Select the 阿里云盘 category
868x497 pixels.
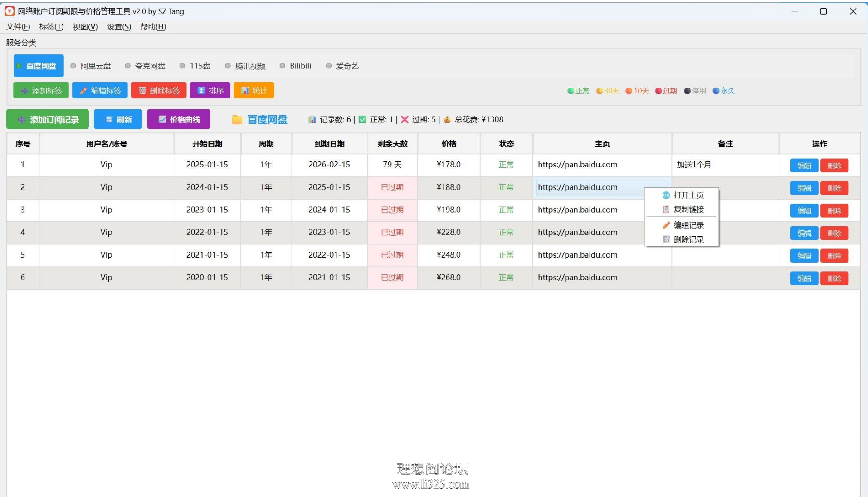(91, 66)
